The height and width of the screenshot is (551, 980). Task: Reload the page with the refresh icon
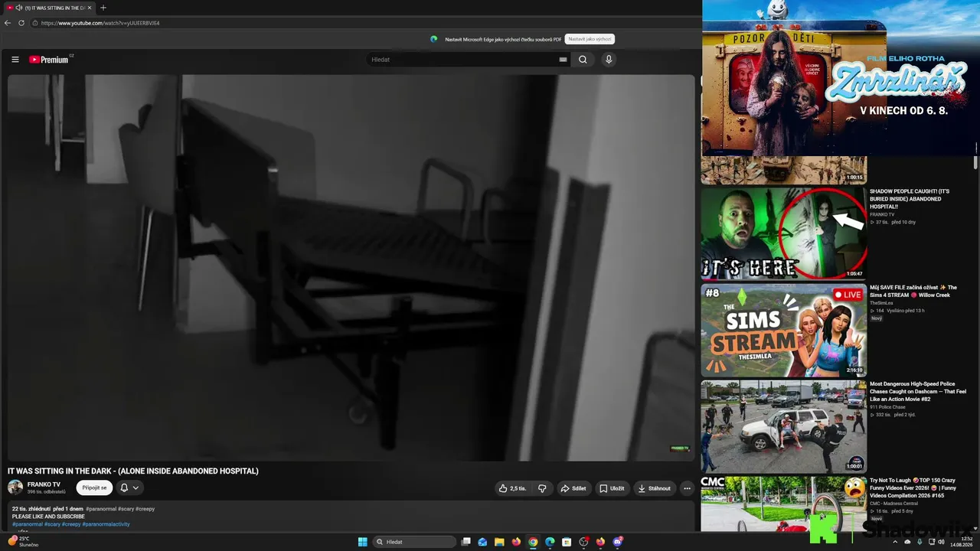click(x=21, y=23)
